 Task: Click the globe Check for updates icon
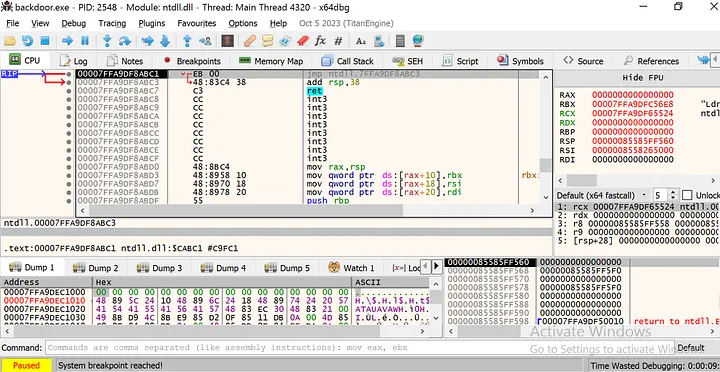418,41
